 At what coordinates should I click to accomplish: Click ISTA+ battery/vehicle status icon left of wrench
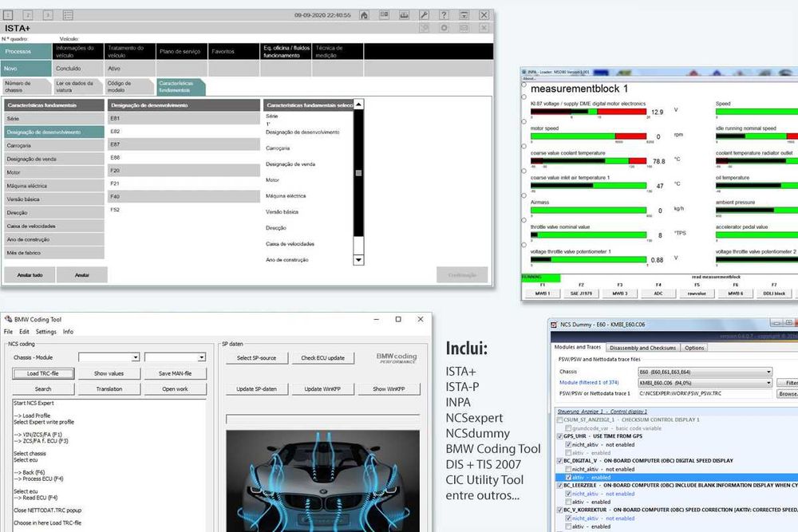click(404, 15)
